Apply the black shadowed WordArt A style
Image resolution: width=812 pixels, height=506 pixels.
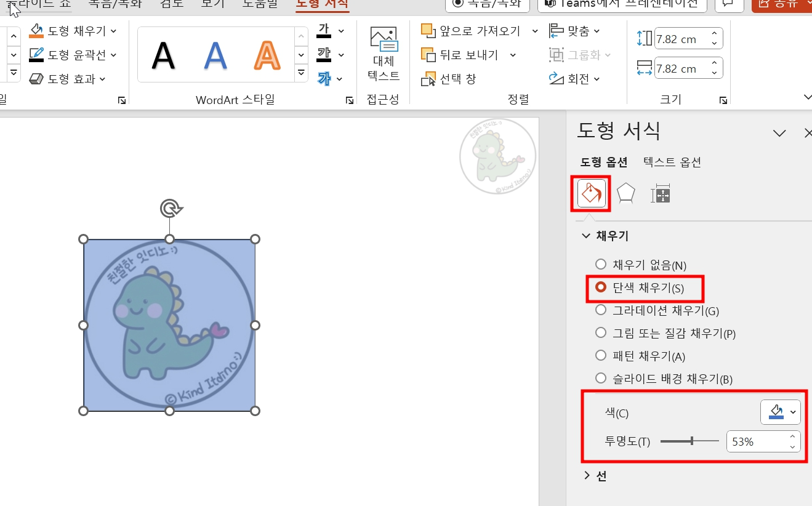coord(163,55)
